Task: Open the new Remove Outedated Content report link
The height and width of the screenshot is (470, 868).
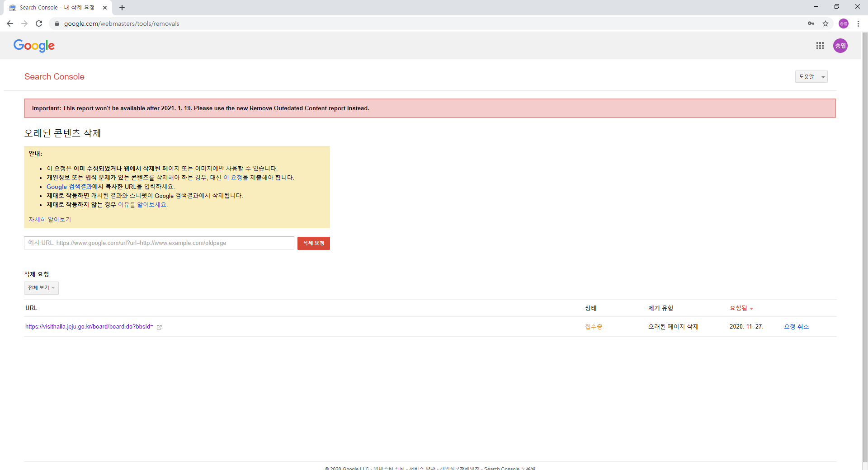Action: point(292,108)
